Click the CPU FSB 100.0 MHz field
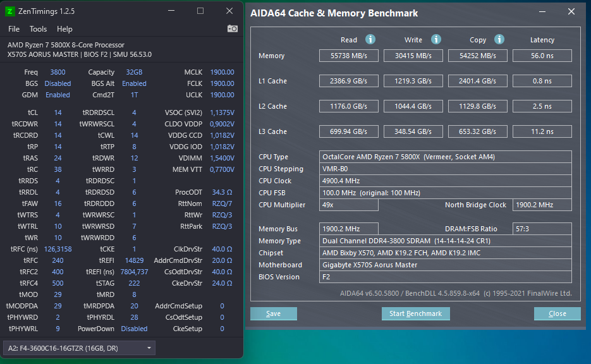Image resolution: width=591 pixels, height=364 pixels. pos(446,193)
